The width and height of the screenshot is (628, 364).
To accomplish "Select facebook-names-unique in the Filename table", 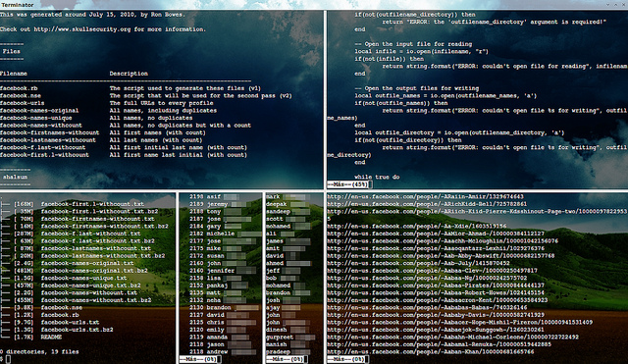I will pos(36,118).
